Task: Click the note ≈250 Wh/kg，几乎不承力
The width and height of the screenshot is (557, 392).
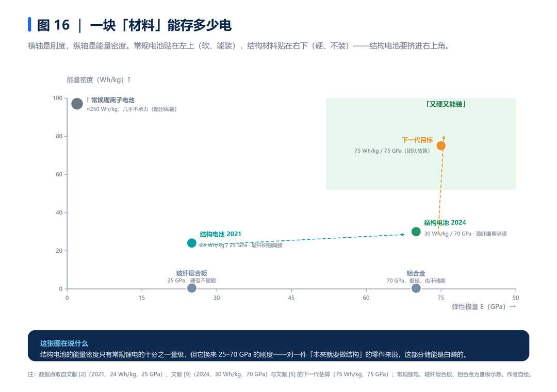Action: 132,109
